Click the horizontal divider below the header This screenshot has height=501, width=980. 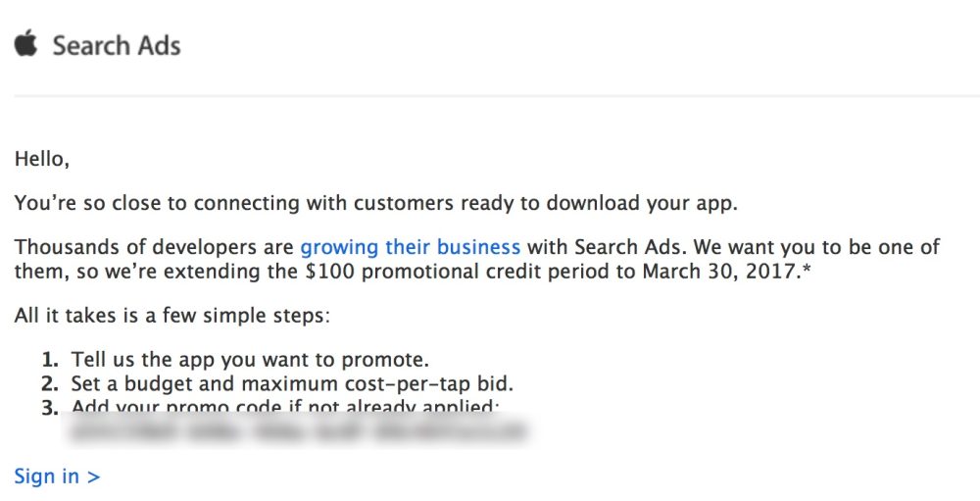click(490, 96)
